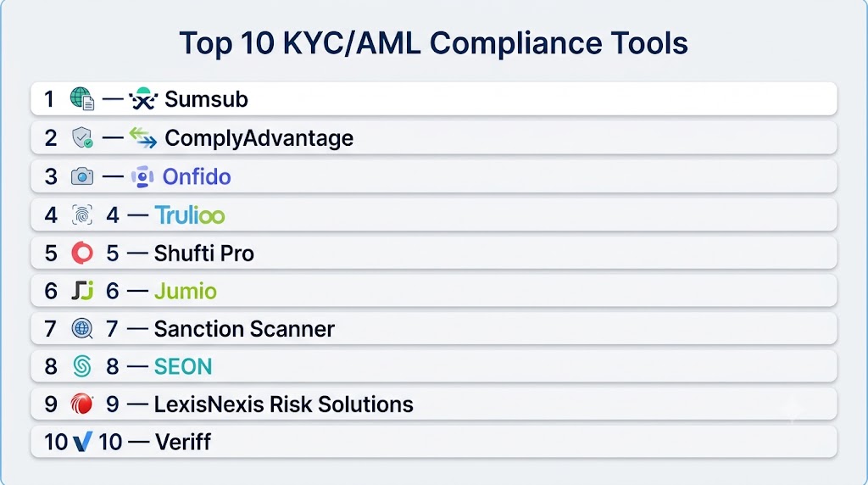Click the green SEON spiral icon
868x485 pixels.
(x=82, y=366)
